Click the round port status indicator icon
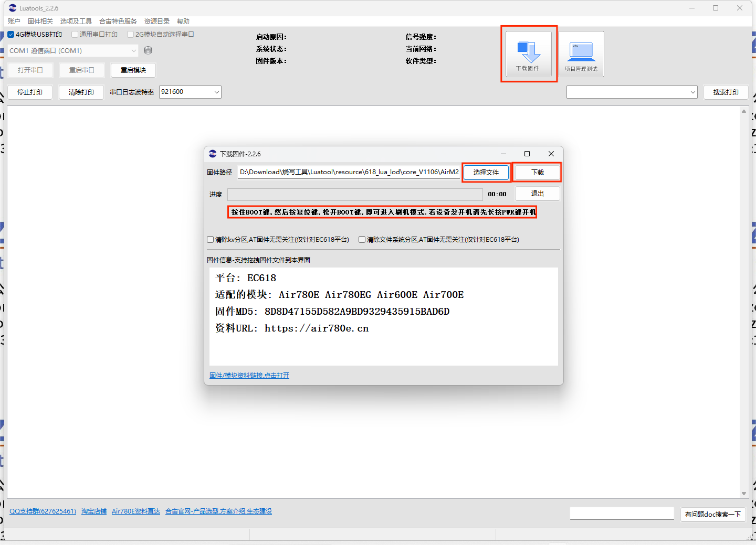This screenshot has height=545, width=756. (x=148, y=50)
